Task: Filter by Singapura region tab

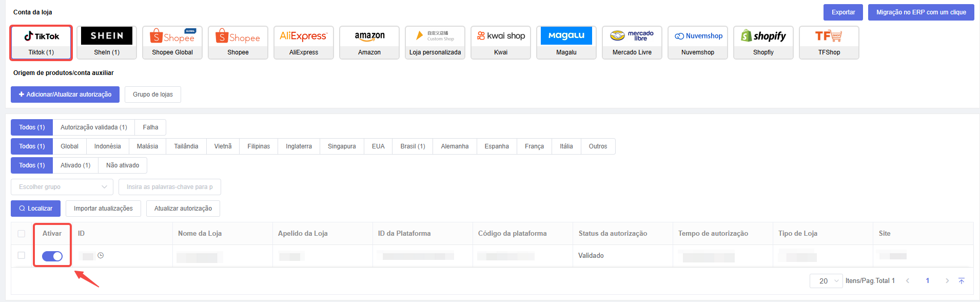Action: [342, 146]
